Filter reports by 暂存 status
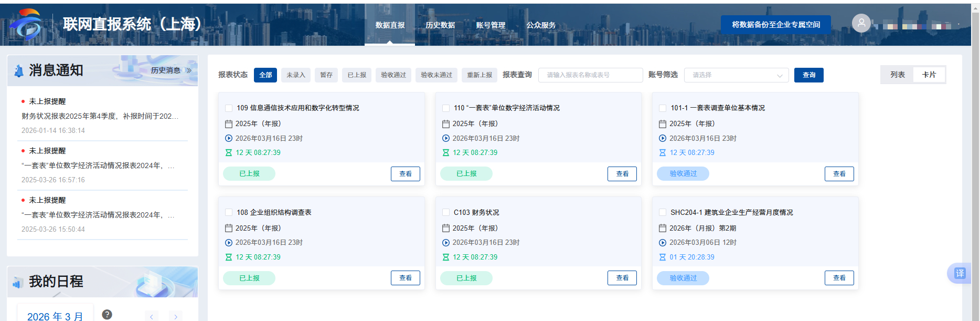Image resolution: width=980 pixels, height=321 pixels. click(326, 75)
